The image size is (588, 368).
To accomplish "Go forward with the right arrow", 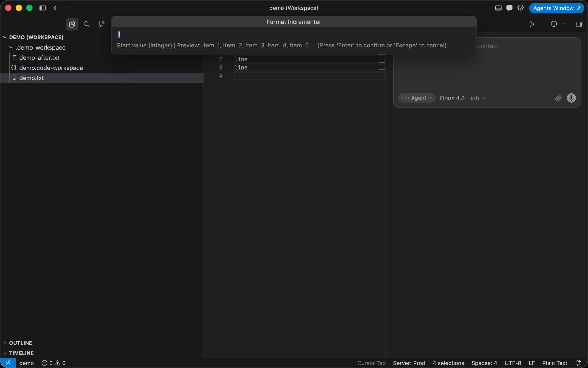I will pos(68,8).
